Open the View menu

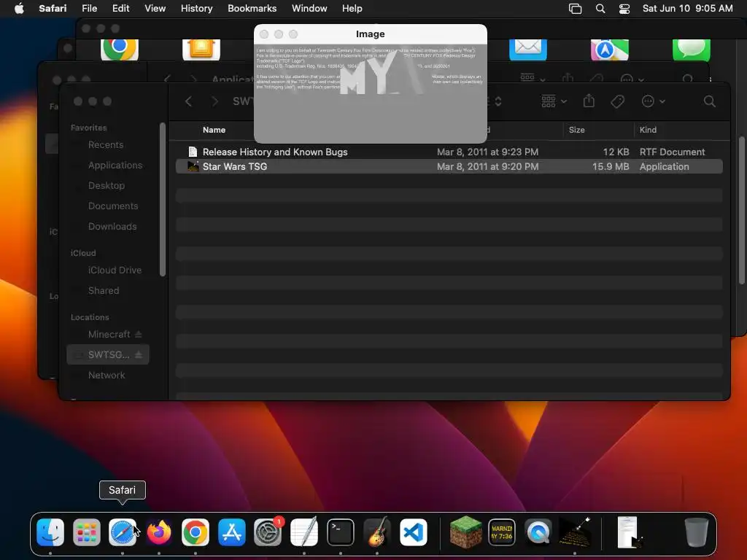point(155,9)
